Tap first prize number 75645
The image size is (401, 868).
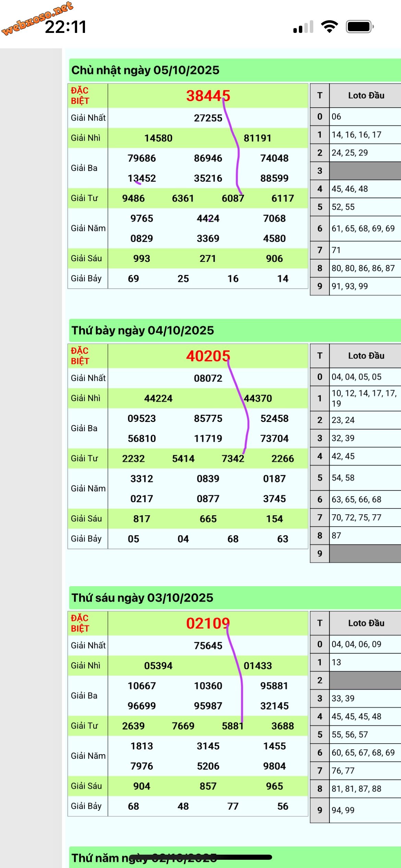tap(208, 646)
